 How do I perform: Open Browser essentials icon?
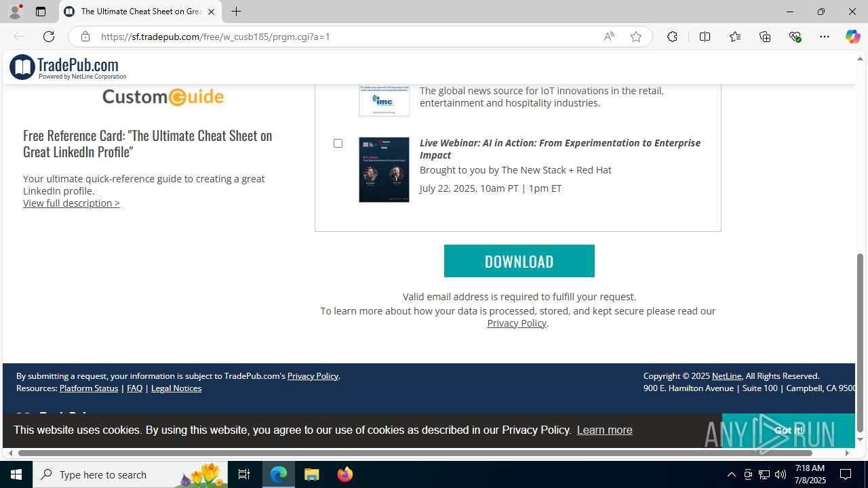pos(795,37)
